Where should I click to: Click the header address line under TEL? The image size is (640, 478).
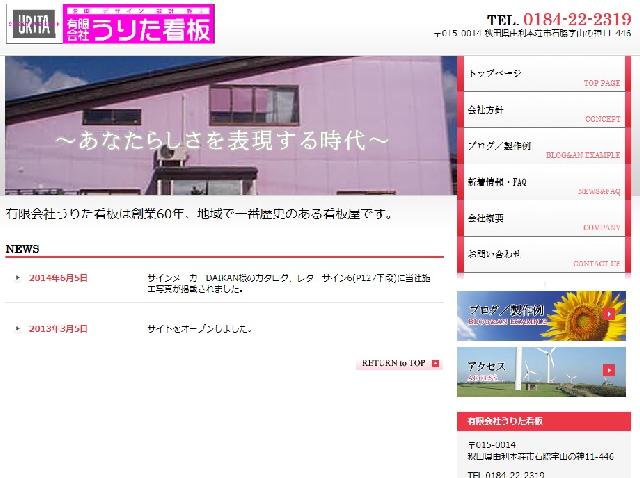click(532, 34)
